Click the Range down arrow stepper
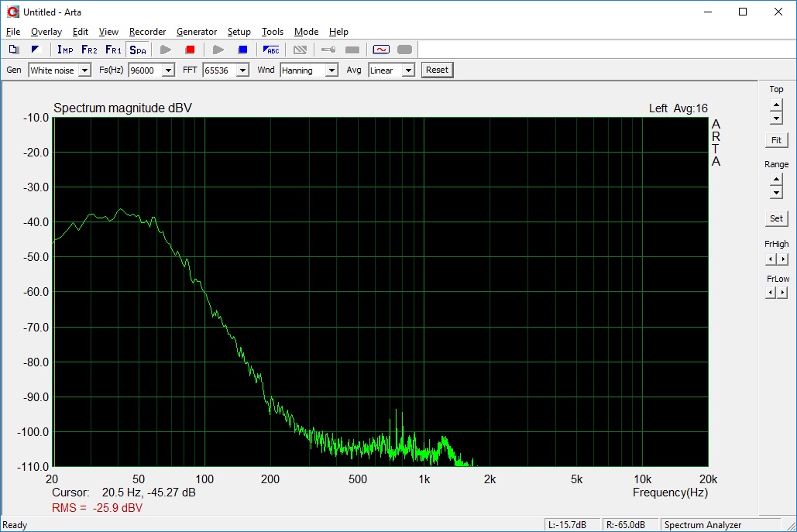The image size is (797, 532). pyautogui.click(x=776, y=192)
